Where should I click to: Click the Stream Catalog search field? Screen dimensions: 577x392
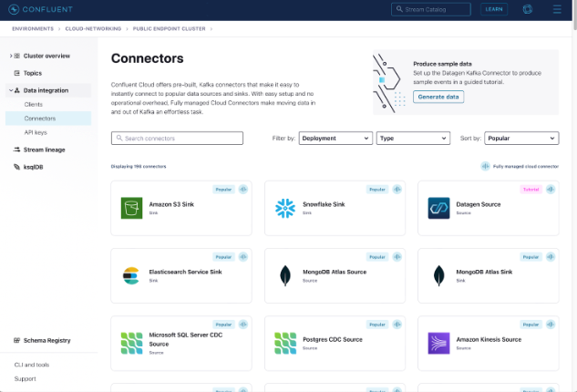(431, 9)
